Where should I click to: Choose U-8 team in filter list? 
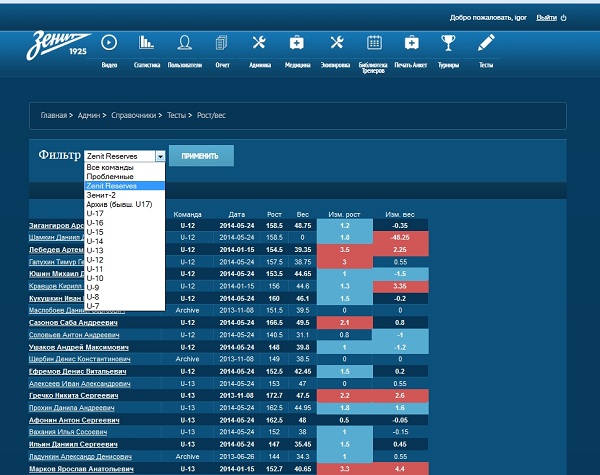point(125,297)
